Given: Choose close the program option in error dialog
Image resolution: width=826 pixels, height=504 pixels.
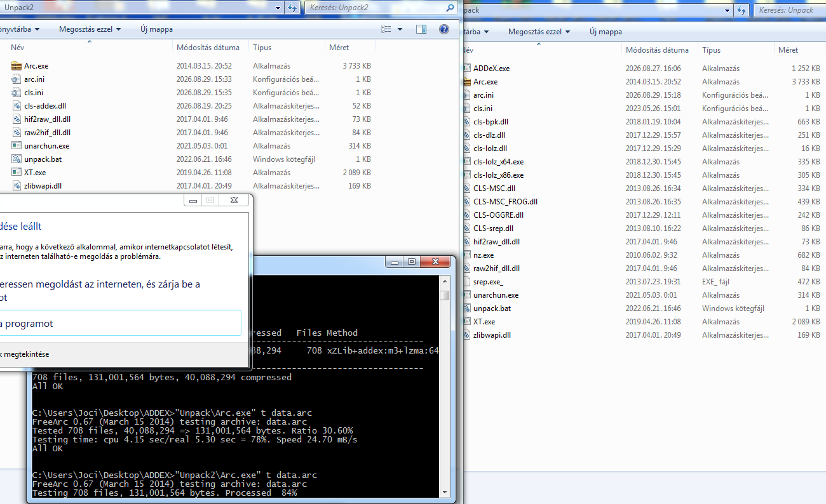Looking at the screenshot, I should pyautogui.click(x=121, y=323).
